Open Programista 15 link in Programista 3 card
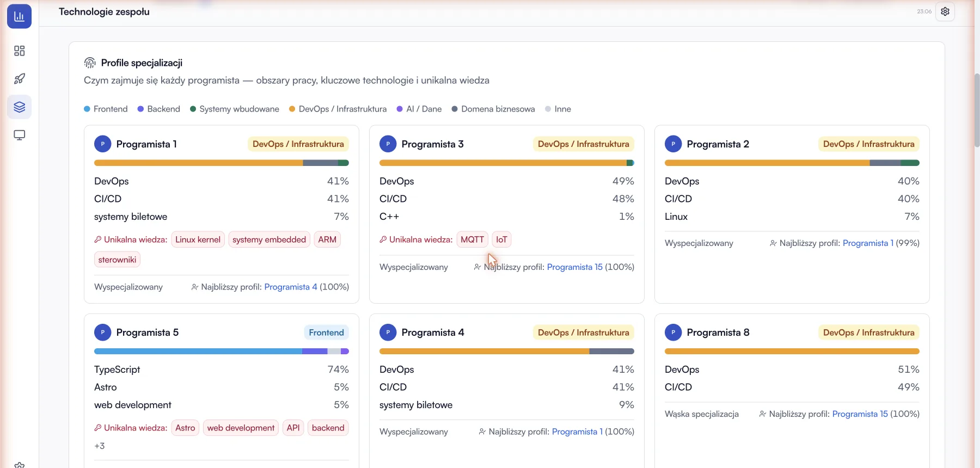This screenshot has width=980, height=468. click(x=575, y=267)
